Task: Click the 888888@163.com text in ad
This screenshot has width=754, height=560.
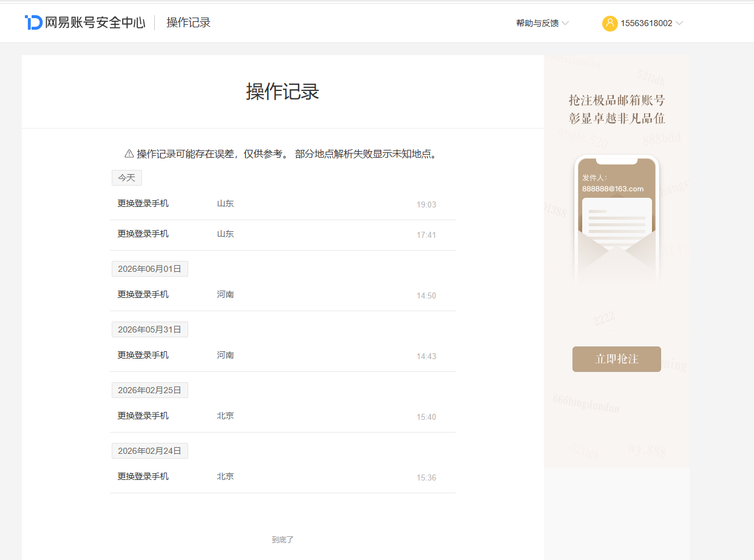Action: coord(613,189)
